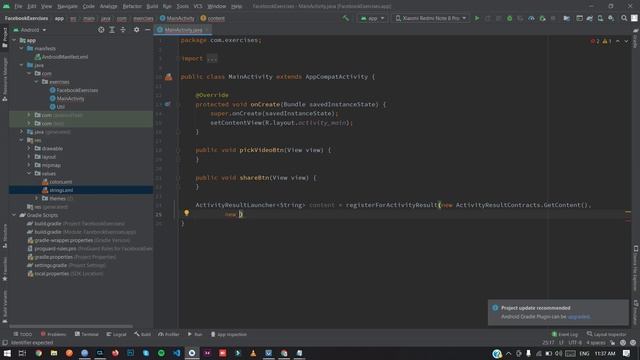Viewport: 640px width, 360px height.
Task: Select strings.xml in project tree
Action: [58, 190]
